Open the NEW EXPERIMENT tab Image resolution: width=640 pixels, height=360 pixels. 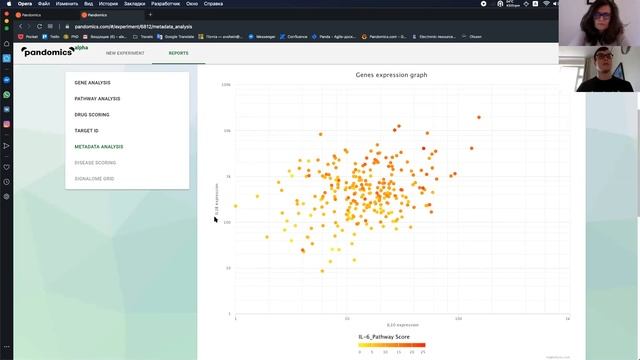(x=125, y=53)
